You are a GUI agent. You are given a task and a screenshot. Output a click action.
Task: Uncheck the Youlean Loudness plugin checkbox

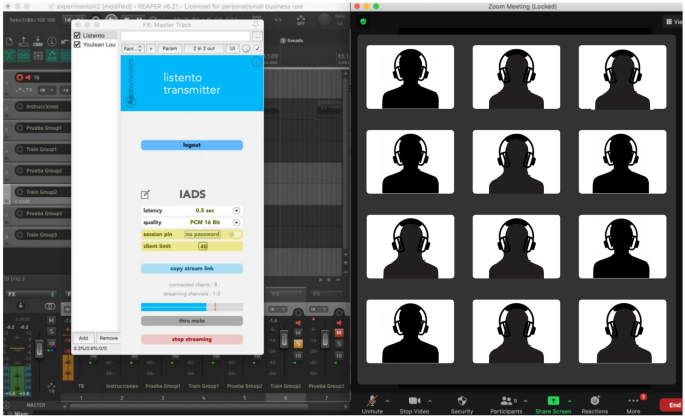(78, 45)
